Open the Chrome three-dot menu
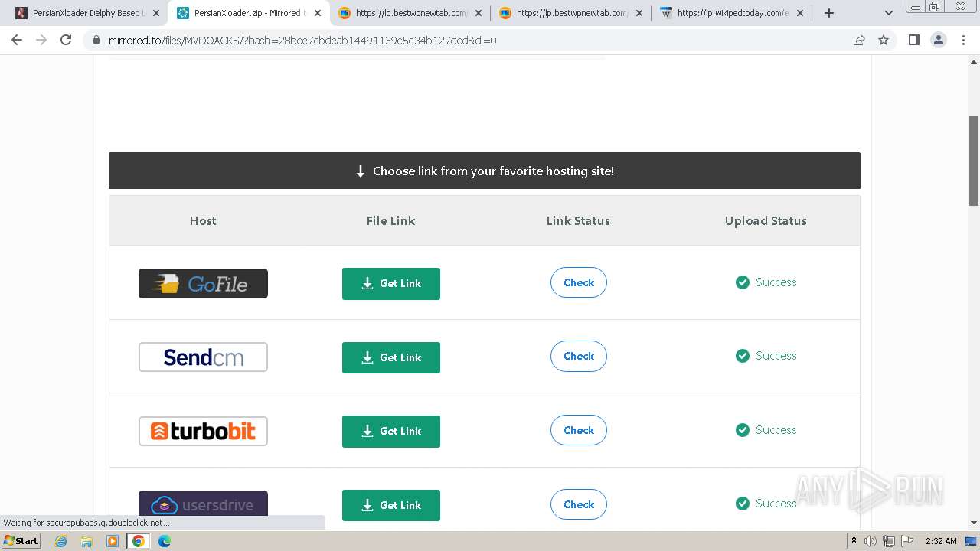Screen dimensions: 980x551 pyautogui.click(x=963, y=40)
